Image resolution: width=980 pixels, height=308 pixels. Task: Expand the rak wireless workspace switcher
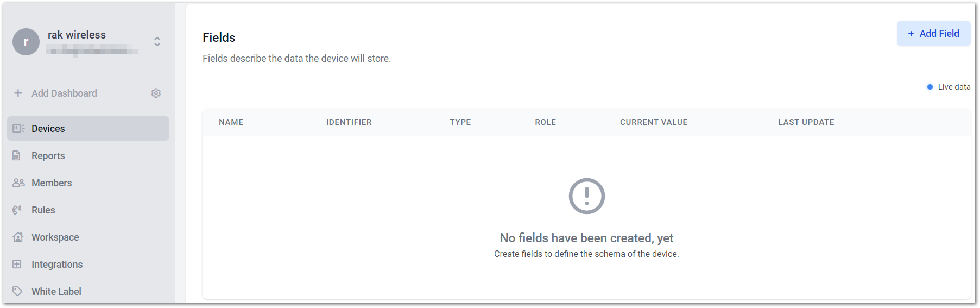(x=157, y=42)
